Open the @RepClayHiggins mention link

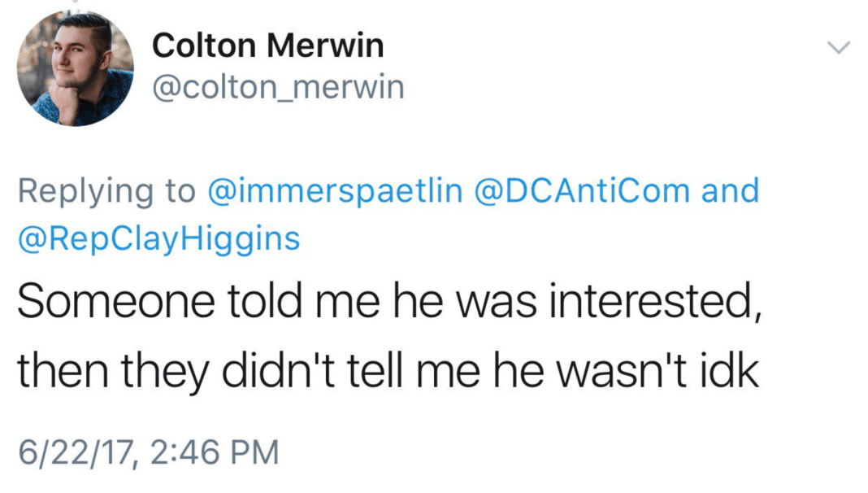(x=158, y=238)
